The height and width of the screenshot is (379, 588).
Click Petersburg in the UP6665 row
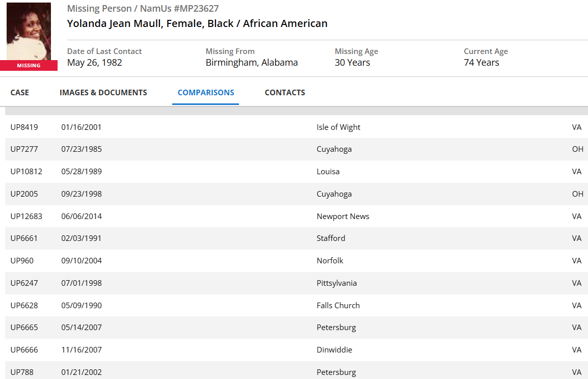(x=336, y=328)
